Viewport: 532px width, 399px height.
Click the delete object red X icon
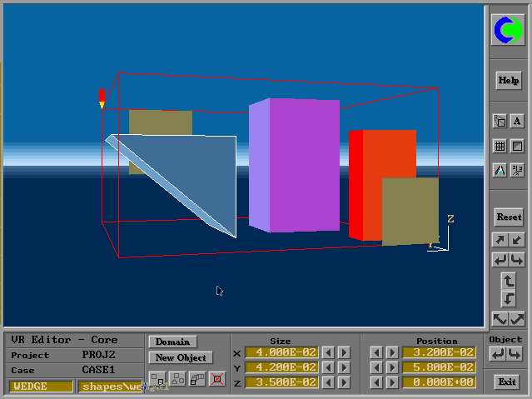tap(217, 379)
